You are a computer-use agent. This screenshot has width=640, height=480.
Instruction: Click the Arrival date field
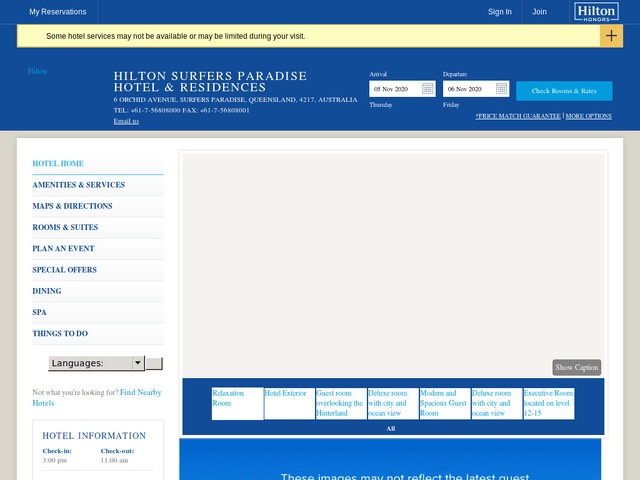coord(402,89)
